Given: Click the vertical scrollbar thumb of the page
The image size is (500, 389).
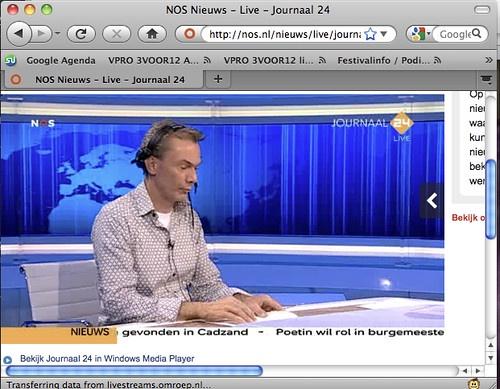Looking at the screenshot, I should [491, 199].
